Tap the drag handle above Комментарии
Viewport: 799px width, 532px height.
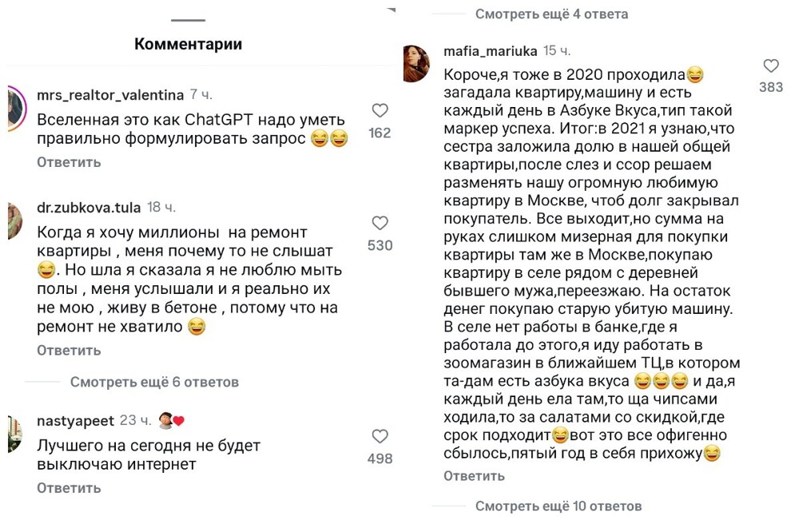(189, 21)
